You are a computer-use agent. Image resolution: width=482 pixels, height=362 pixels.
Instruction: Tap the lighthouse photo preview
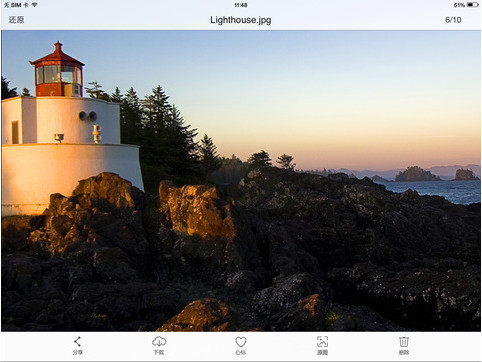[x=241, y=181]
